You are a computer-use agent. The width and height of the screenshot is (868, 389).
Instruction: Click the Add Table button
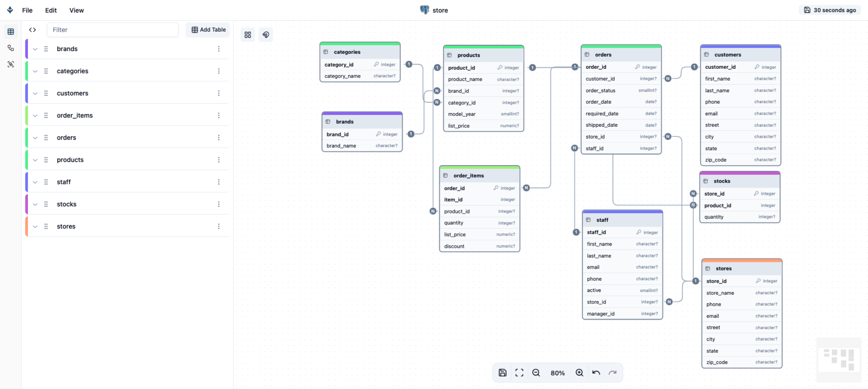click(x=208, y=30)
